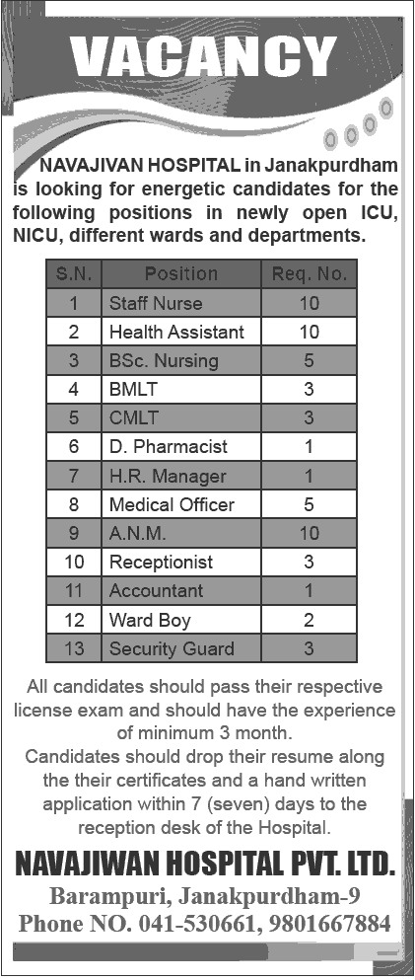
Task: Click the phone number 9801667884
Action: click(329, 923)
